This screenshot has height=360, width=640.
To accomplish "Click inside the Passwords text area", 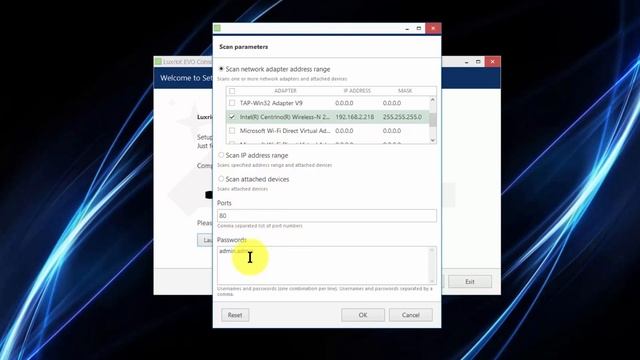I will click(x=327, y=265).
